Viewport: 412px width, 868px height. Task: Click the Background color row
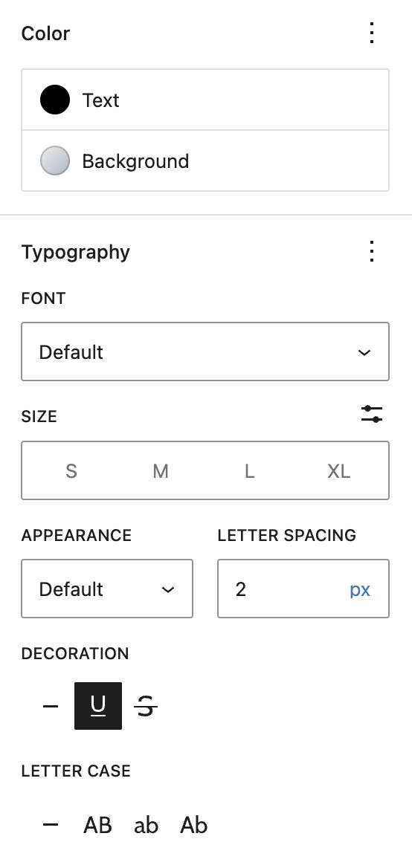coord(205,161)
